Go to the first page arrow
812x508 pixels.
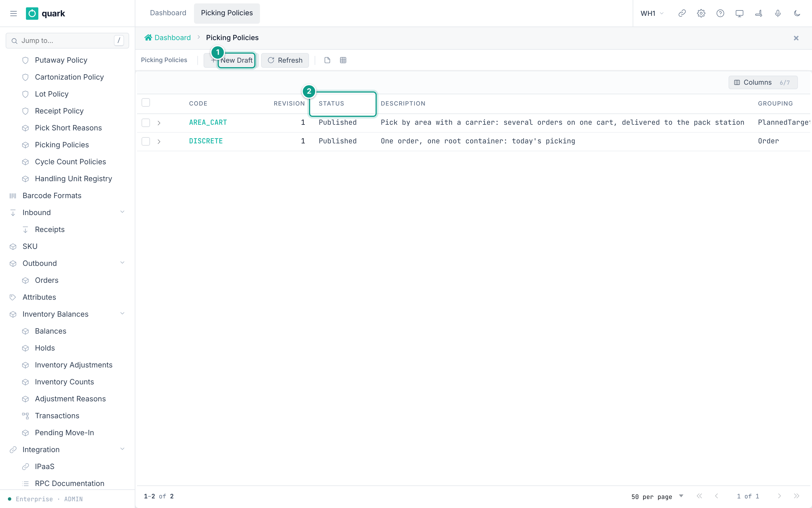tap(699, 496)
